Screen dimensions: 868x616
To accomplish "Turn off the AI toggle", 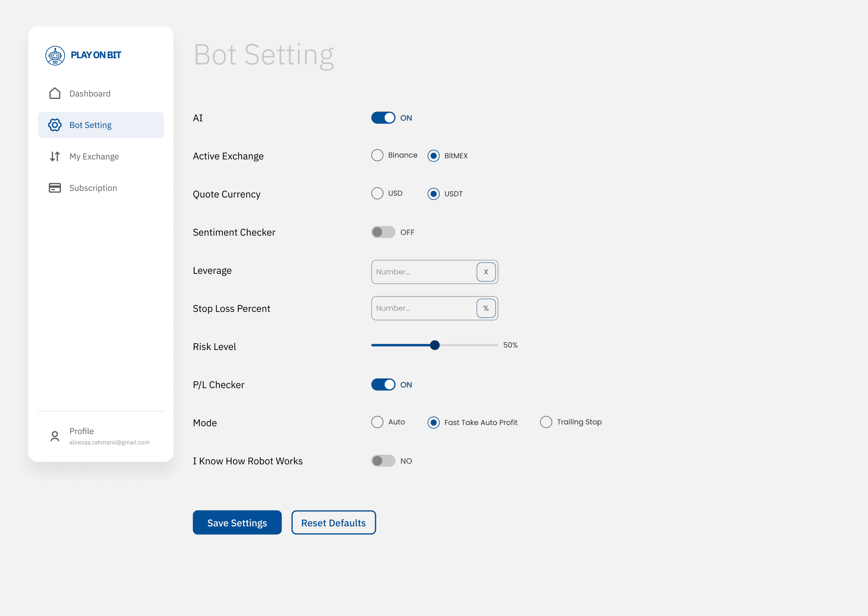I will point(383,118).
